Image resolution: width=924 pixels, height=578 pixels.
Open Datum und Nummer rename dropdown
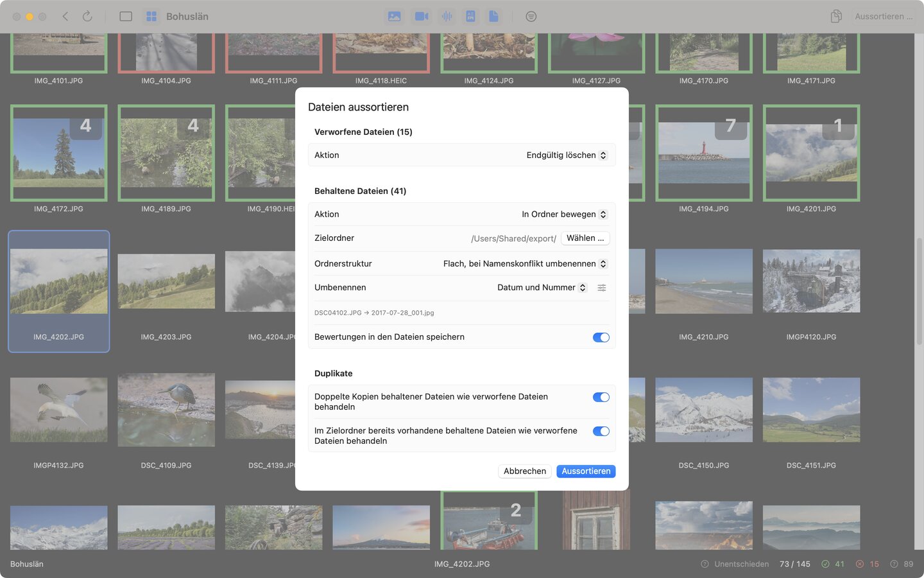[542, 288]
